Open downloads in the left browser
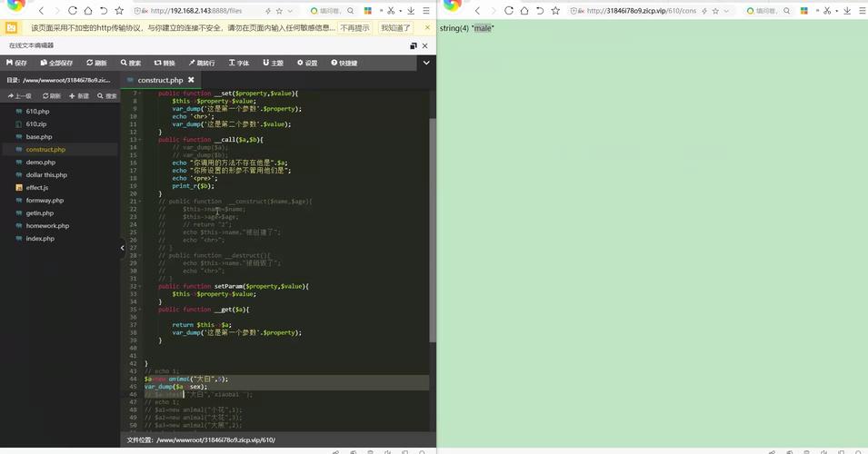Screen dimensions: 868x454 pyautogui.click(x=411, y=11)
